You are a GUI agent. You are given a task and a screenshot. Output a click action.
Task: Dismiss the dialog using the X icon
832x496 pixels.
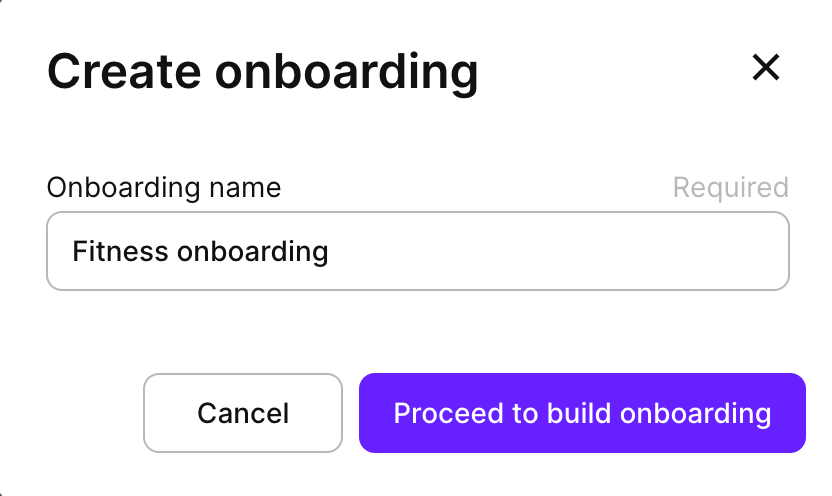[x=766, y=67]
